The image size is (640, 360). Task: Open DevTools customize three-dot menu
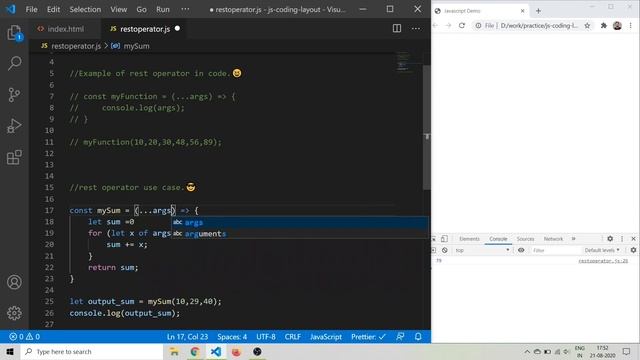tap(622, 239)
